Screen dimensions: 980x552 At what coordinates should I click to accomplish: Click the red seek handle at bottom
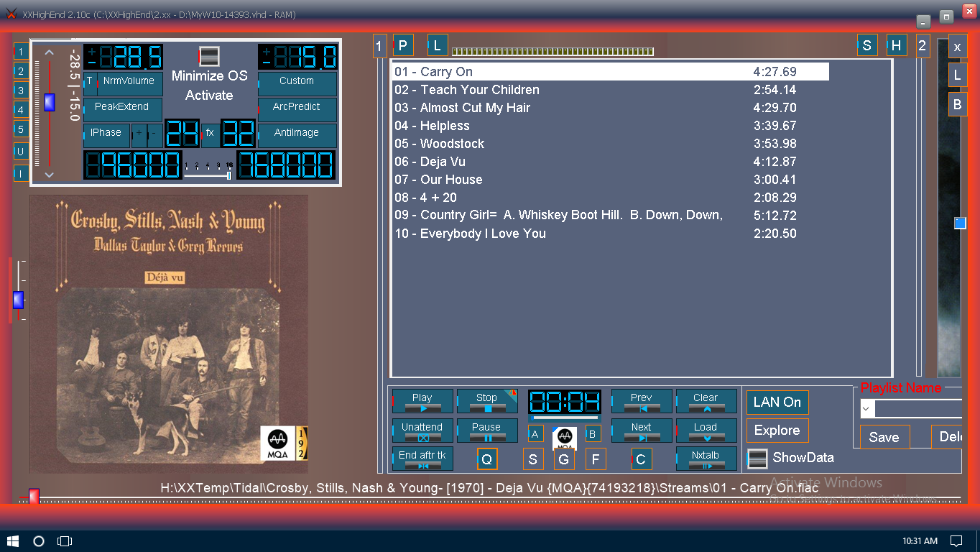point(33,497)
